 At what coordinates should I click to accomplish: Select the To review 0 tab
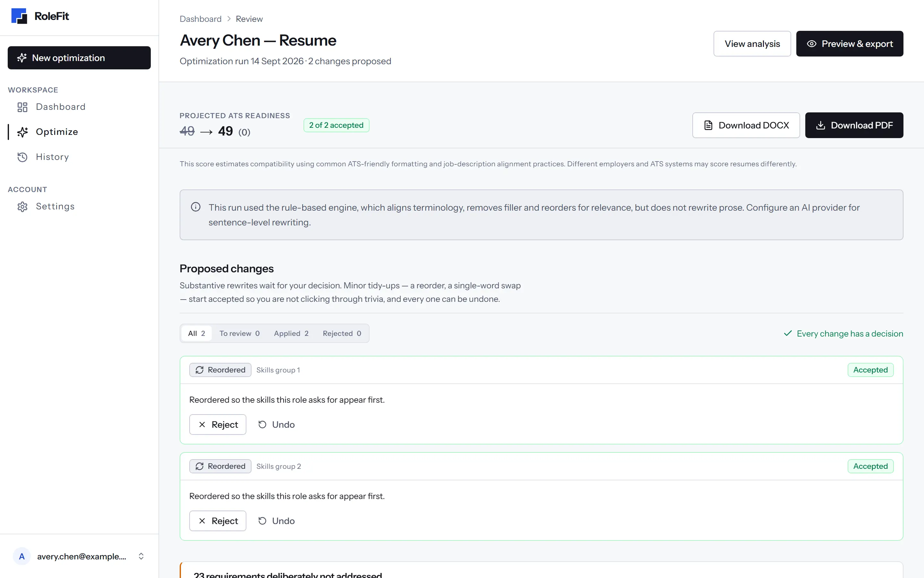coord(239,333)
